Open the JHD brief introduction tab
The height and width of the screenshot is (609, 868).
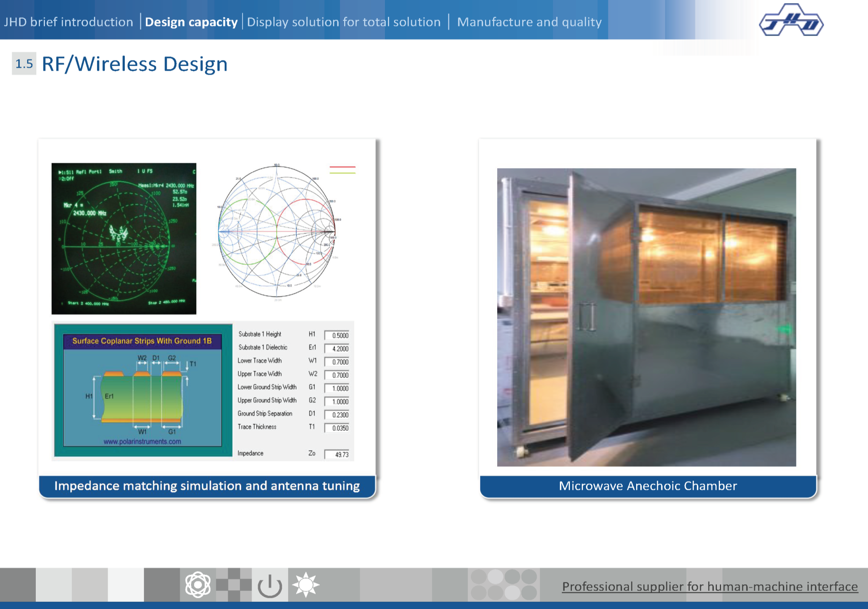point(69,22)
